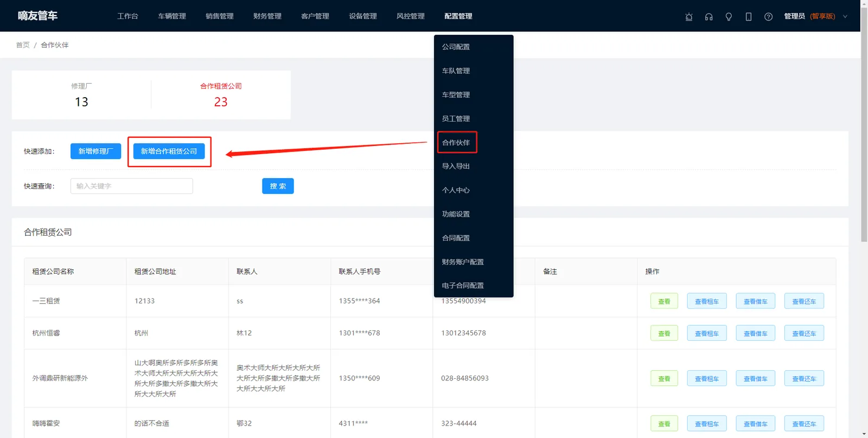The height and width of the screenshot is (438, 868).
Task: Open 设备管理 top menu
Action: pos(363,16)
